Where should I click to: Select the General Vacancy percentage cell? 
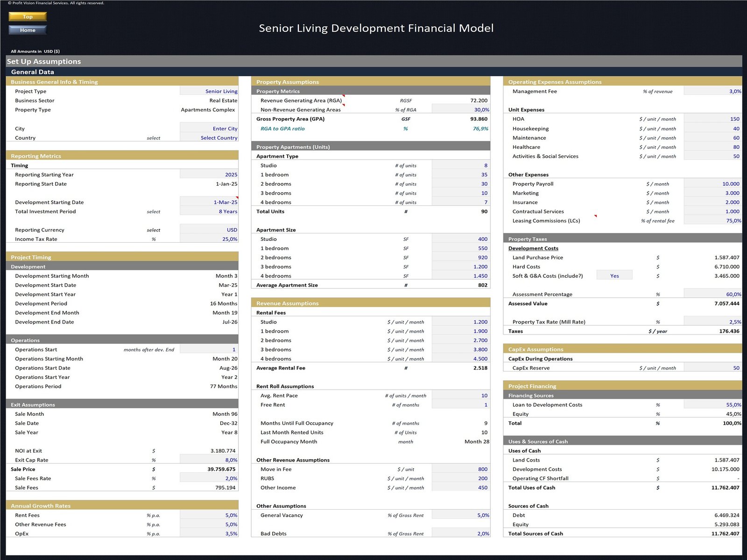click(x=460, y=515)
